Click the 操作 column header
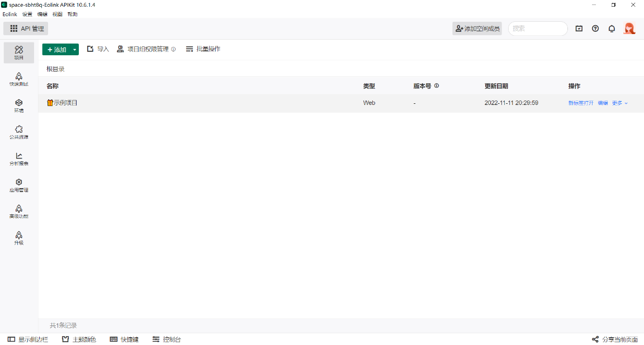 (574, 86)
